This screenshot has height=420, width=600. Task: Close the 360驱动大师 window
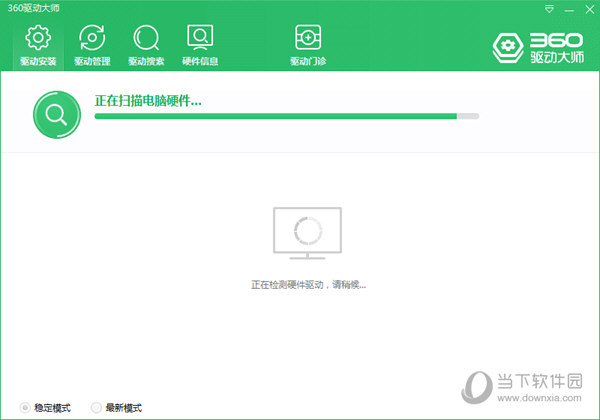[x=590, y=9]
